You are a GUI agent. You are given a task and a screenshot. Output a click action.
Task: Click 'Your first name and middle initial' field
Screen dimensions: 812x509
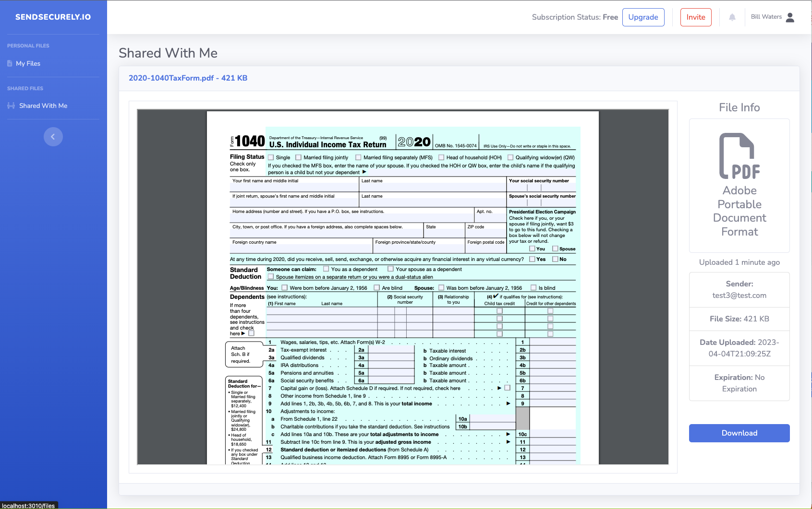click(294, 188)
